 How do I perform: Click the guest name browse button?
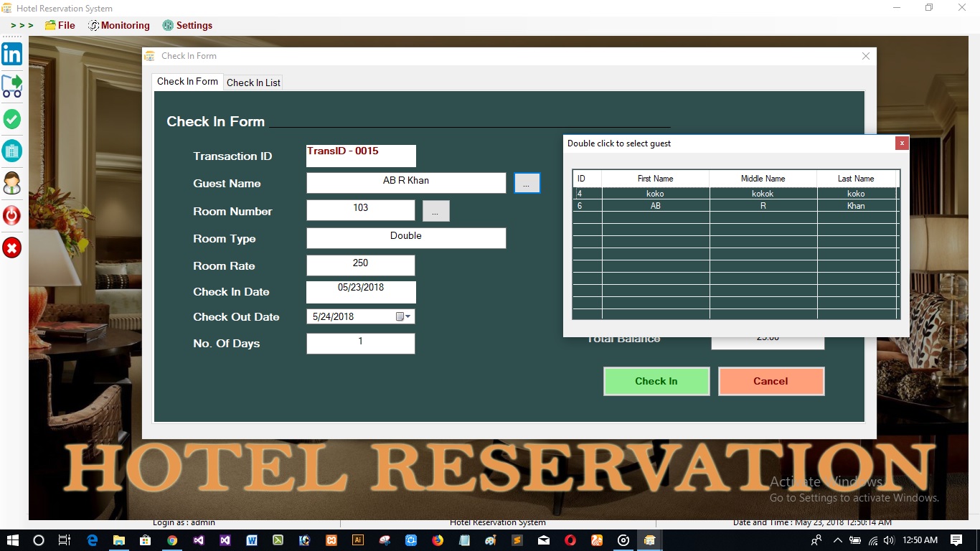click(527, 183)
